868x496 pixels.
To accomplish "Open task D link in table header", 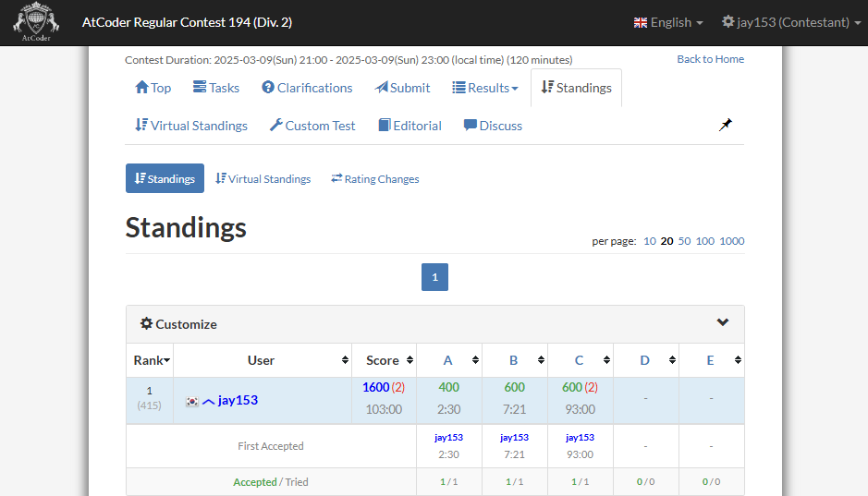I will point(645,360).
